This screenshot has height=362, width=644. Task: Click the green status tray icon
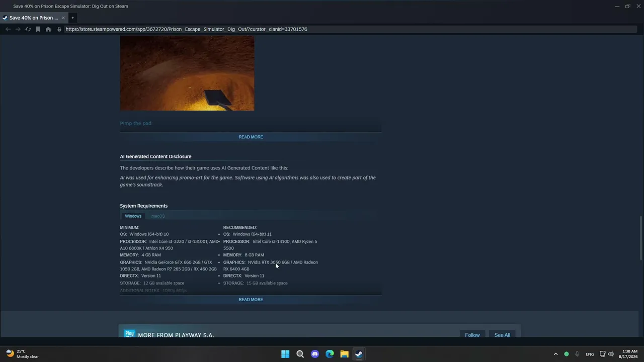[x=567, y=354]
